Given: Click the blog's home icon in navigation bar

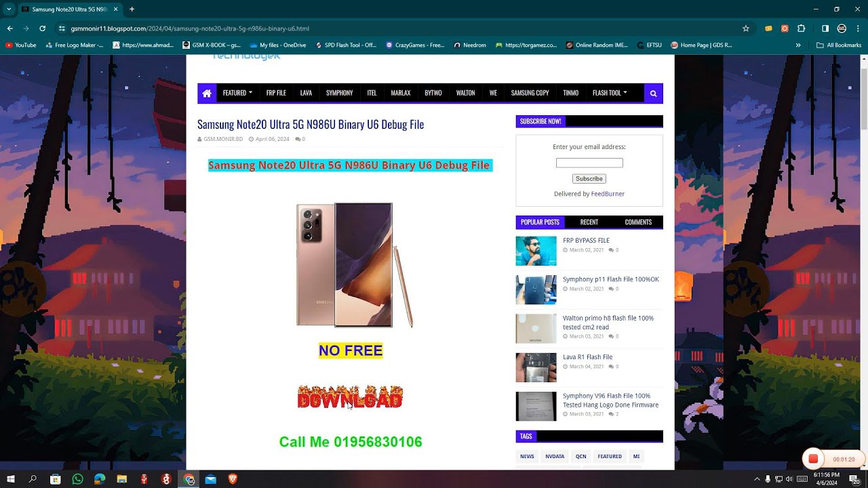Looking at the screenshot, I should pyautogui.click(x=207, y=93).
